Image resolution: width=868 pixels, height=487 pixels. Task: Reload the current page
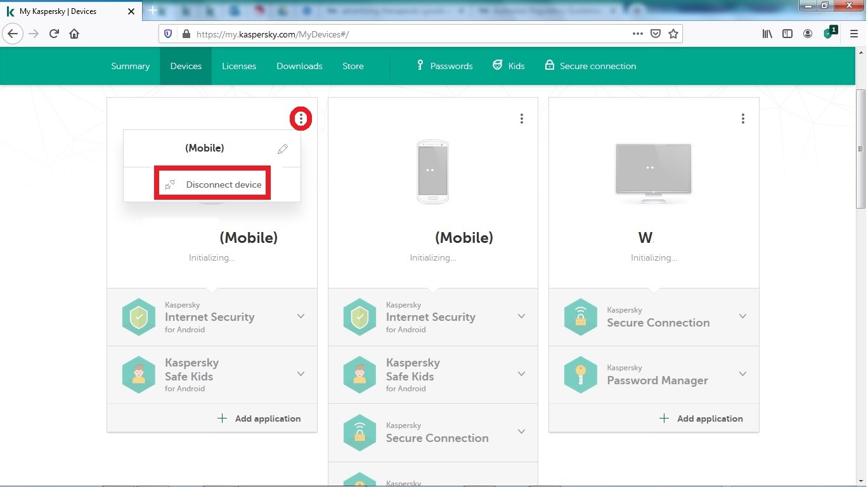pos(54,34)
